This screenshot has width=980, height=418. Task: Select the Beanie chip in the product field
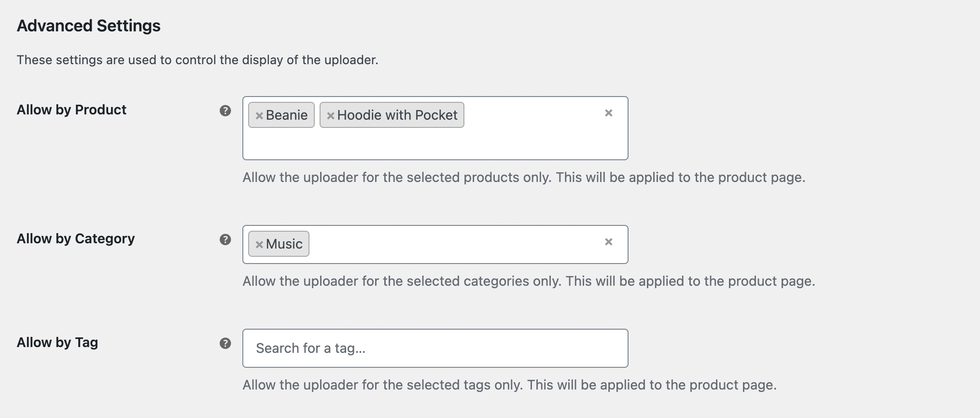click(287, 115)
